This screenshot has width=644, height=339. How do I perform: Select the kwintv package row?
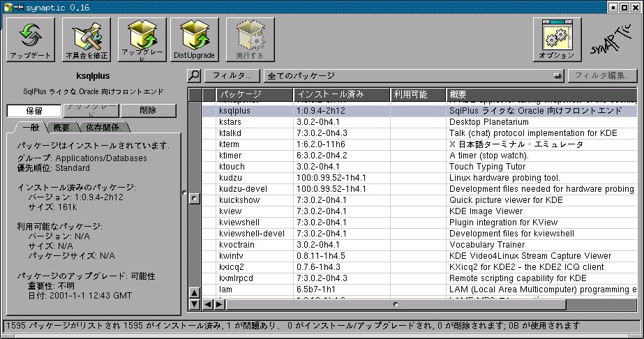(x=419, y=256)
